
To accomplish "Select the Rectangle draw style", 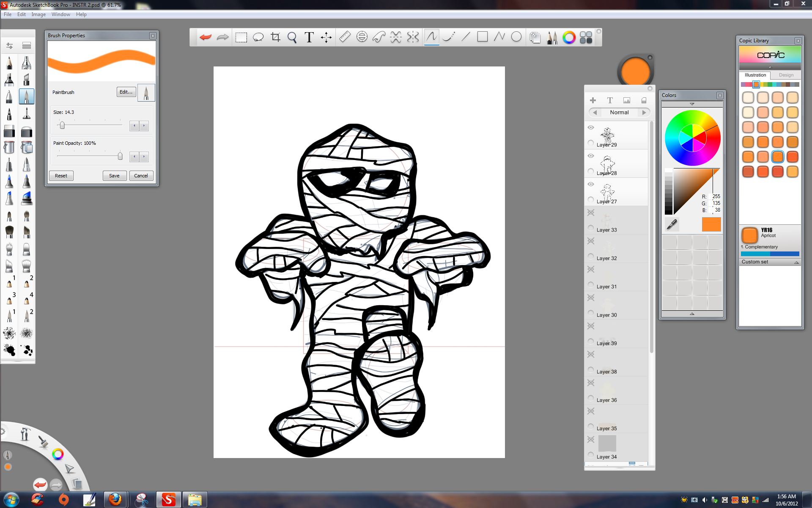I will point(482,37).
